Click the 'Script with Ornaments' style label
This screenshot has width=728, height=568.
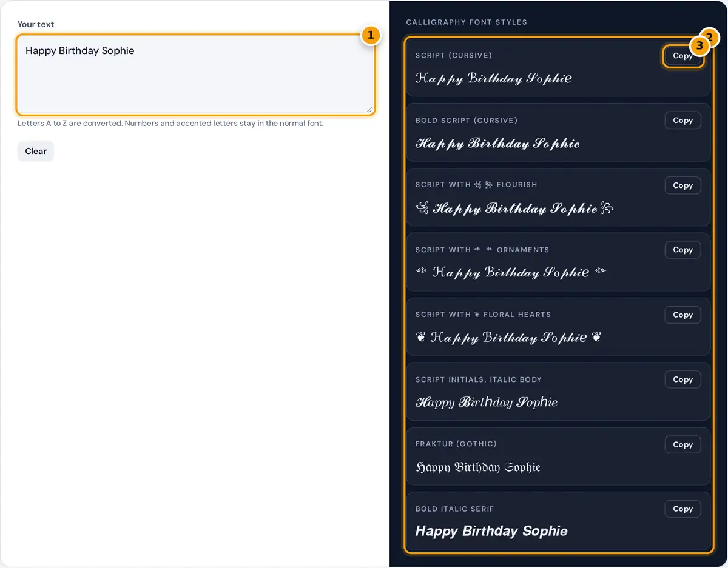click(482, 250)
